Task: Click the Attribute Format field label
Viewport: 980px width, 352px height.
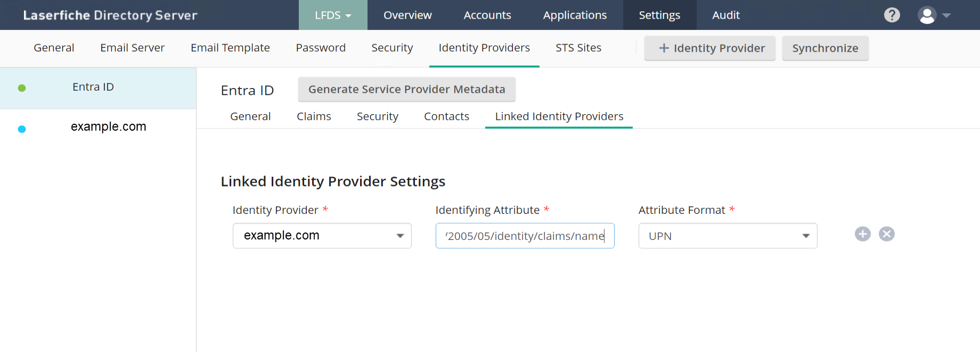Action: pyautogui.click(x=682, y=210)
